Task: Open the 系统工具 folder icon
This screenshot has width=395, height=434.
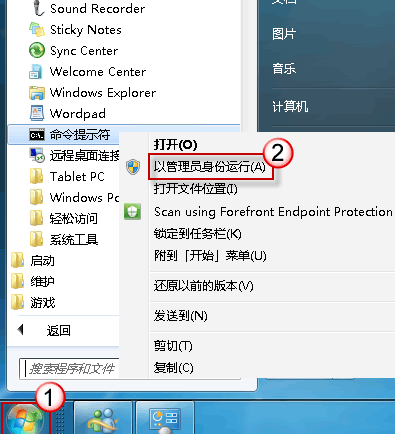Action: click(x=36, y=239)
